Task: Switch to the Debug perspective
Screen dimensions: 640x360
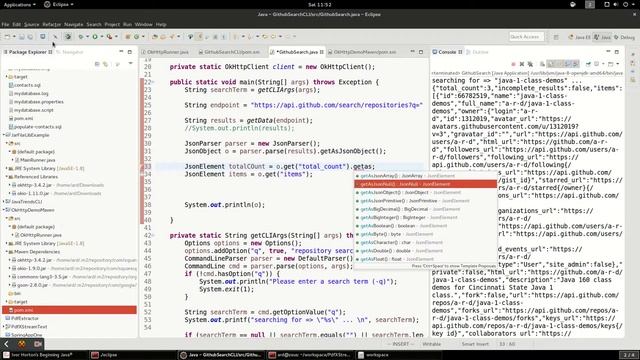Action: (624, 37)
